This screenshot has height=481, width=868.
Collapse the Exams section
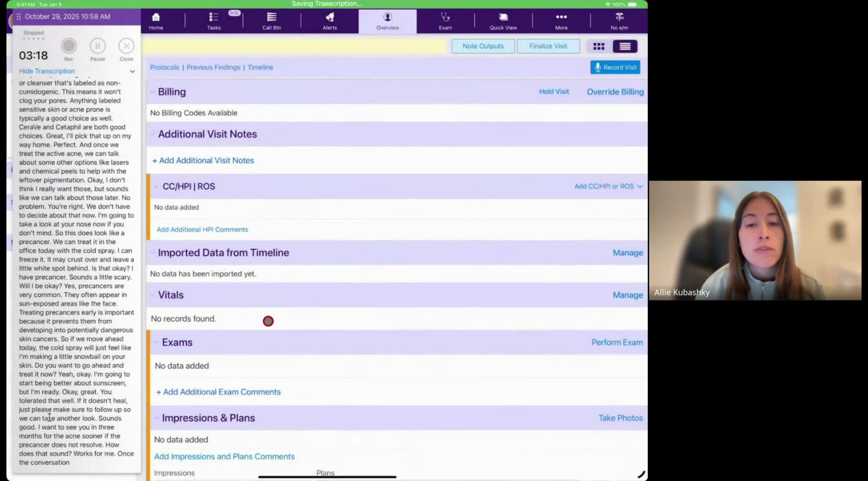(x=156, y=342)
